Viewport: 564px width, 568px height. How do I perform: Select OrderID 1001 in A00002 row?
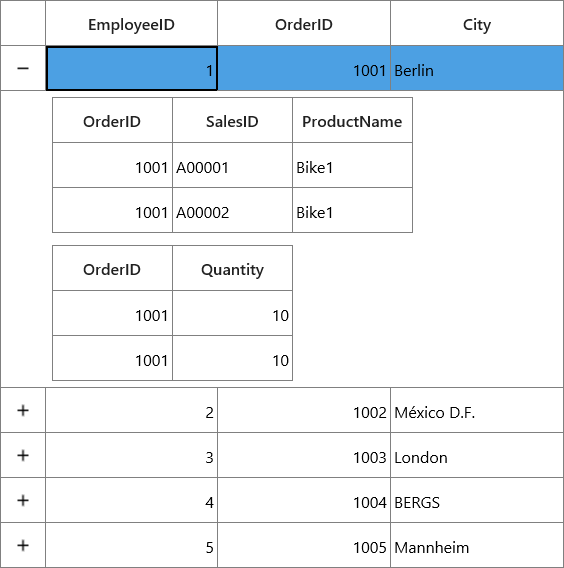[112, 210]
